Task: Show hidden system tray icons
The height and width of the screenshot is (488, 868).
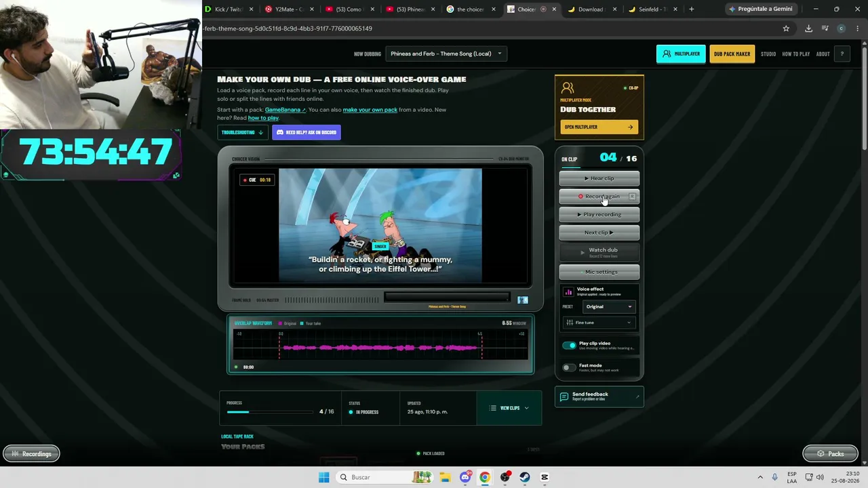Action: point(760,477)
